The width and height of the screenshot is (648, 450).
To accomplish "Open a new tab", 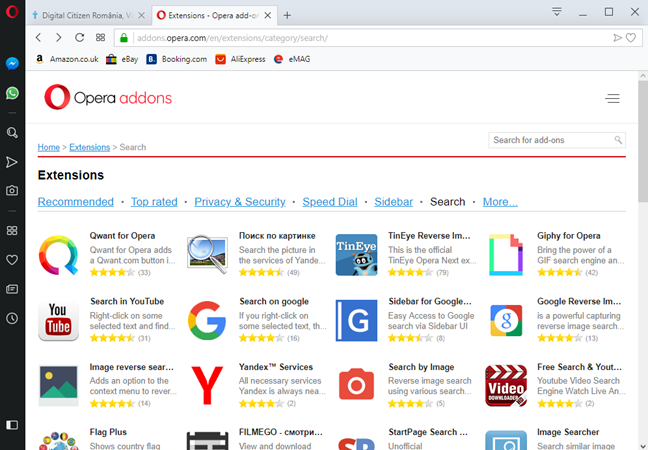I will [x=287, y=16].
